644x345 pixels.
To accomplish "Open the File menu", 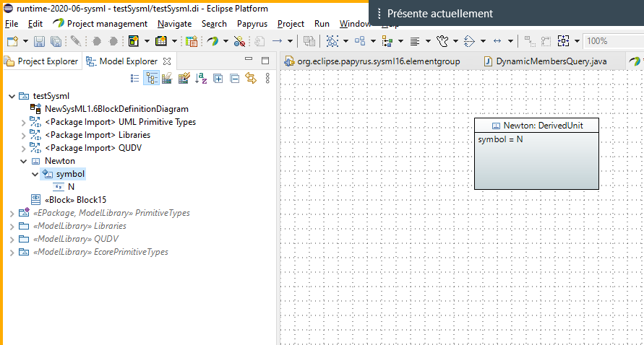I will tap(12, 24).
